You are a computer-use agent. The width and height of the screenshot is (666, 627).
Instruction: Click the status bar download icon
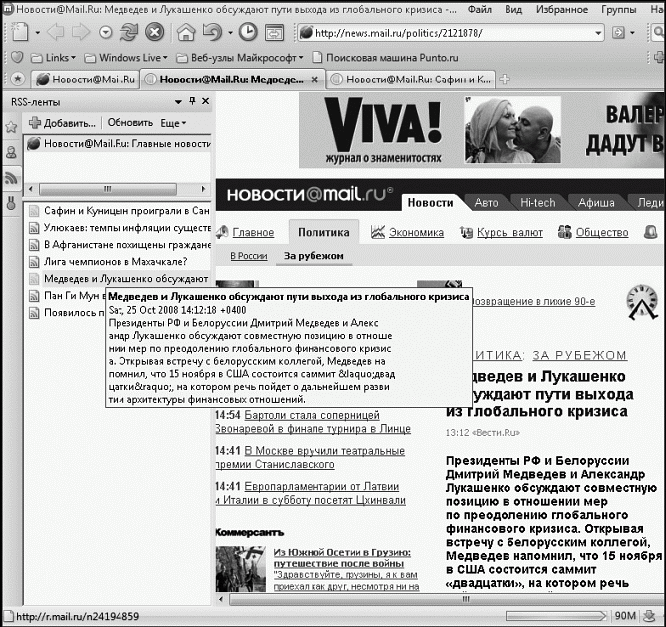point(649,616)
